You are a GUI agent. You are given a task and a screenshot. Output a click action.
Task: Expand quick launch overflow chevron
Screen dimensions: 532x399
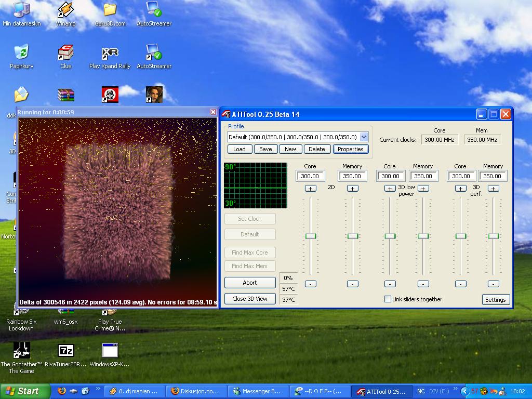pyautogui.click(x=98, y=389)
